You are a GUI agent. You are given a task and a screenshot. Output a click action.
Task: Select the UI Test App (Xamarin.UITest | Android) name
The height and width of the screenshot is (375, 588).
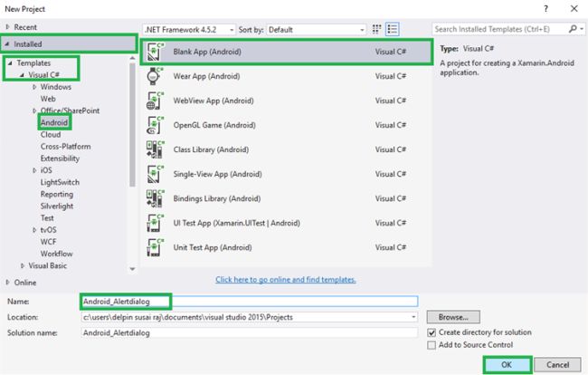(x=237, y=223)
